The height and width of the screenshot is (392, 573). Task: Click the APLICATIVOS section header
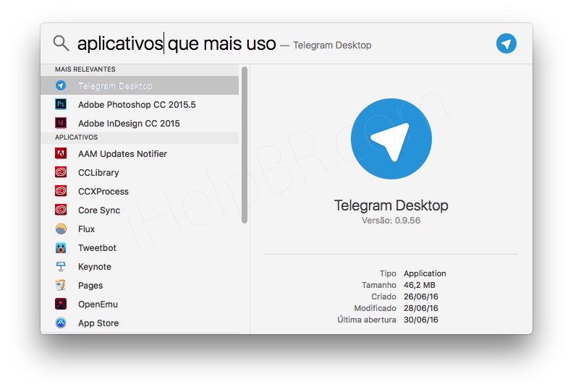point(140,137)
